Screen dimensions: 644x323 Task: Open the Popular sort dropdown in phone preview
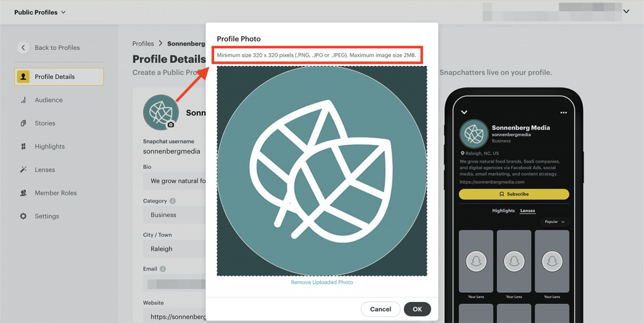tap(554, 222)
